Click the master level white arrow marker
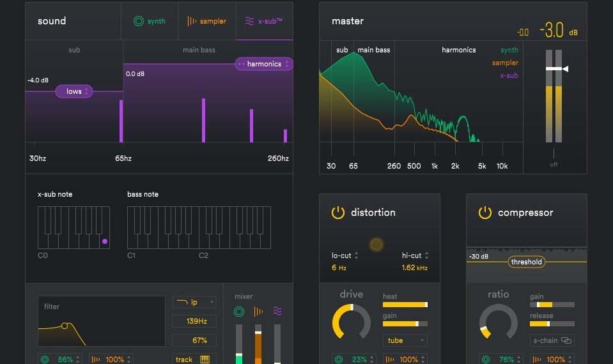 coord(565,69)
